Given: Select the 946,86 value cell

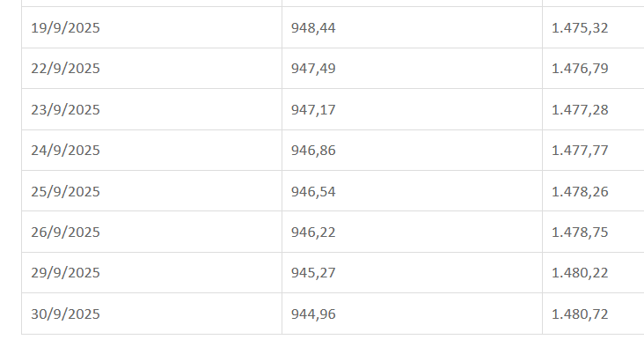Looking at the screenshot, I should [412, 150].
